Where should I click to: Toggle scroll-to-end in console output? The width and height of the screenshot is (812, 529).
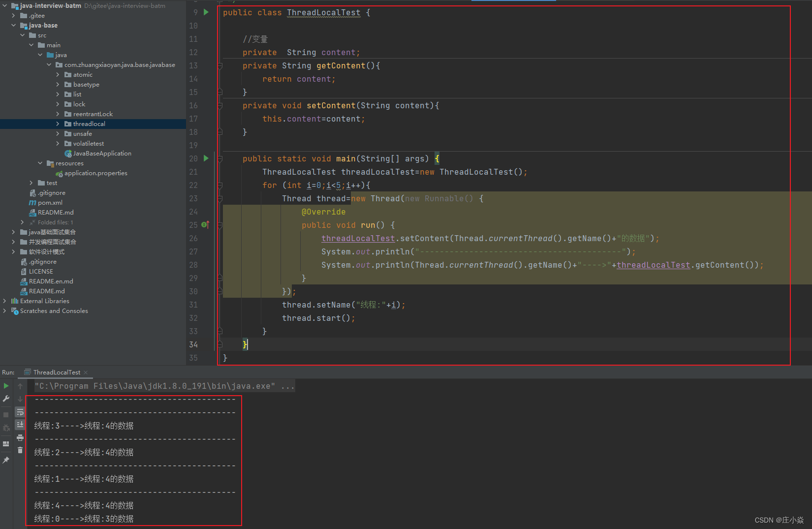click(20, 424)
